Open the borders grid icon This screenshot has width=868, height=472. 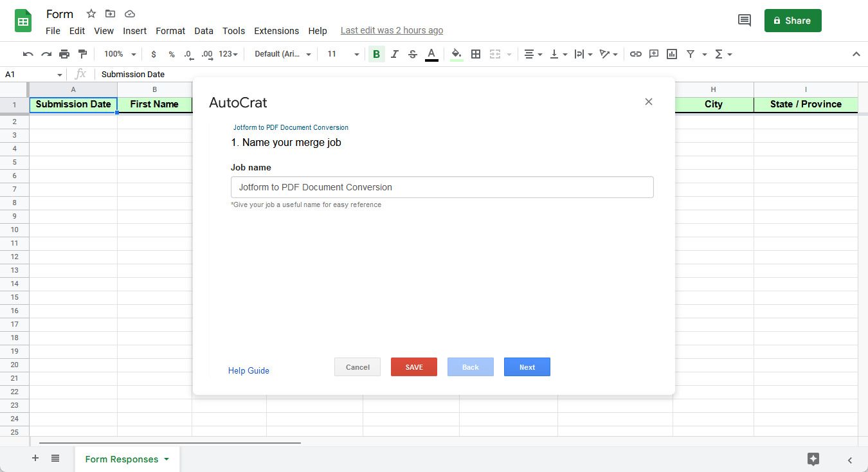pyautogui.click(x=476, y=54)
